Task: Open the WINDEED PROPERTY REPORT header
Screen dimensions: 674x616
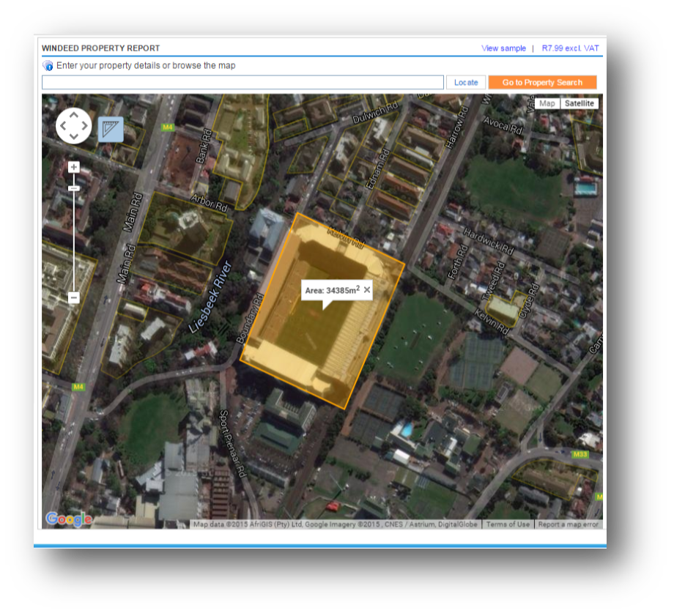Action: [100, 47]
